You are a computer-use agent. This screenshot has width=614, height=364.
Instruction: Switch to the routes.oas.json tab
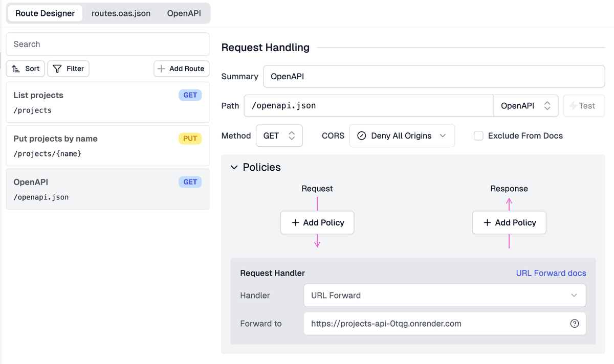121,13
